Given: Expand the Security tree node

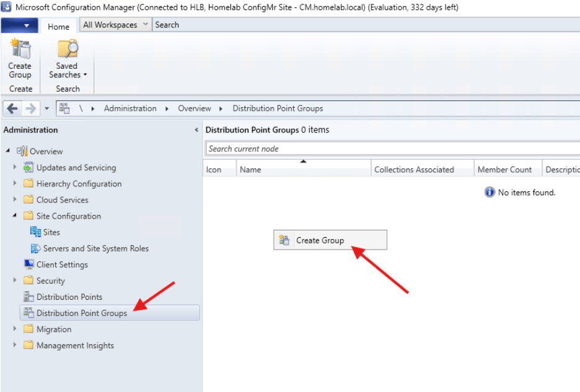Looking at the screenshot, I should coord(15,281).
